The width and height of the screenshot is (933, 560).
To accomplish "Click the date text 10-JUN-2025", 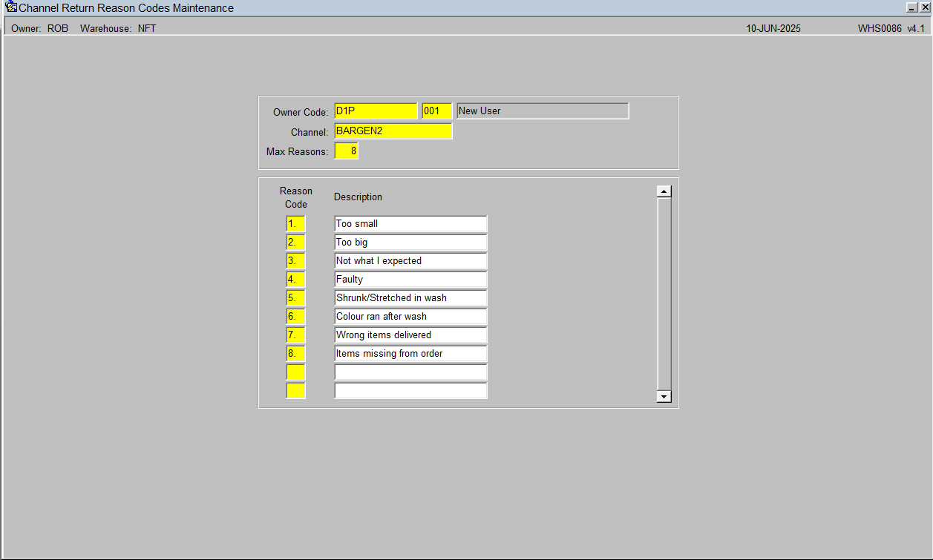I will 773,29.
